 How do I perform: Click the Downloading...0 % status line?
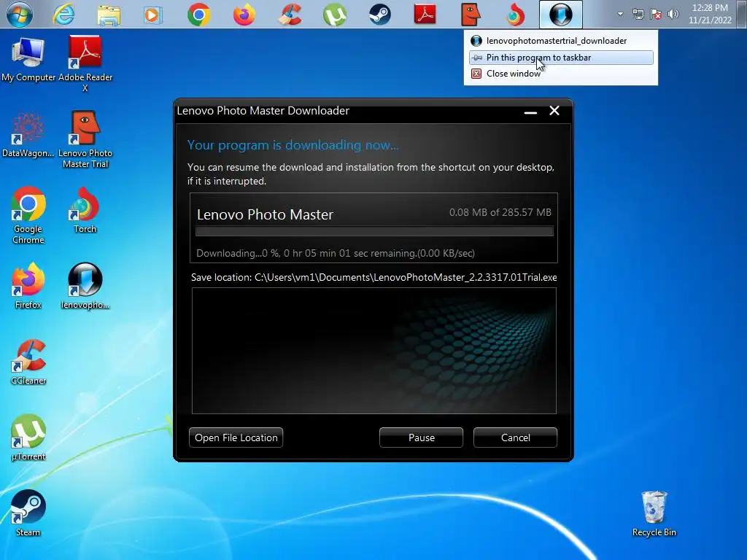pyautogui.click(x=336, y=253)
